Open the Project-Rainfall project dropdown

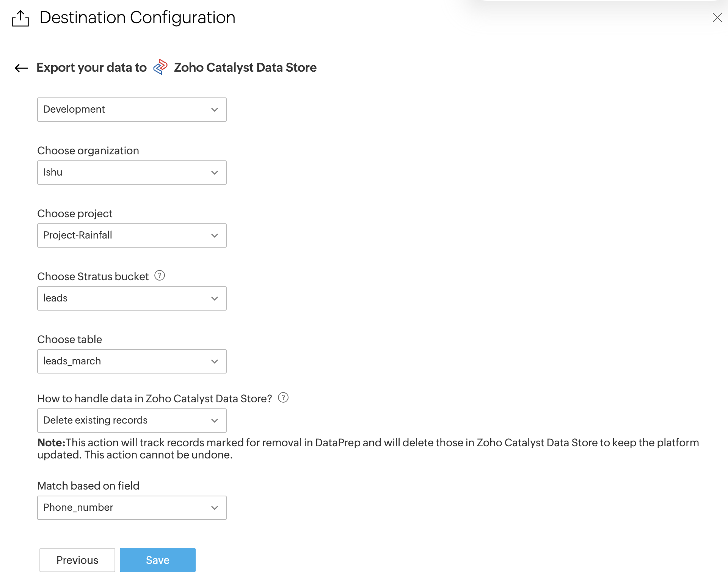click(132, 235)
